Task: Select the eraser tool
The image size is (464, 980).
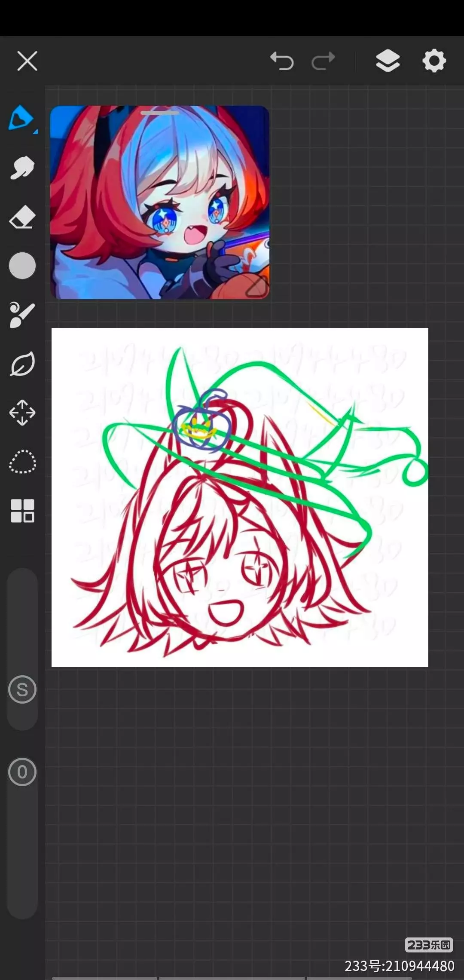Action: click(22, 217)
